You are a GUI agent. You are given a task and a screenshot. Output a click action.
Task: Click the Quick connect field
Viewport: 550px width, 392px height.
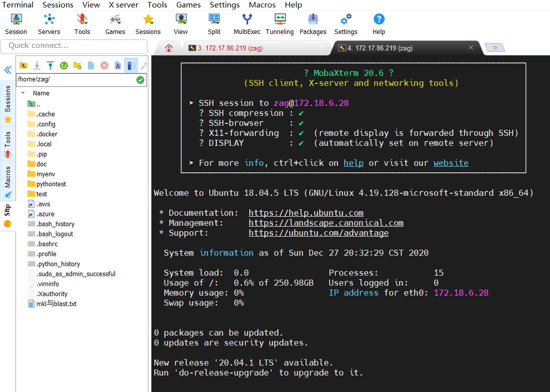point(74,46)
